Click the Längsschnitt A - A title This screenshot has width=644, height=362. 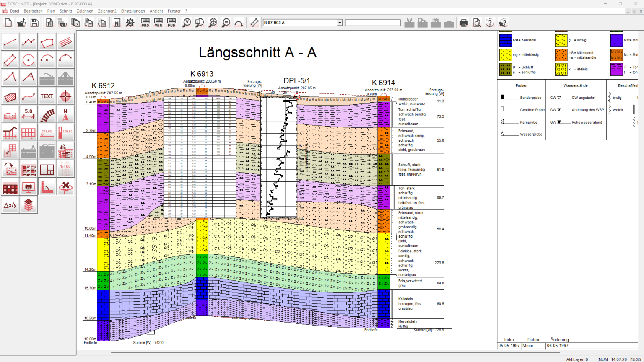pos(257,53)
